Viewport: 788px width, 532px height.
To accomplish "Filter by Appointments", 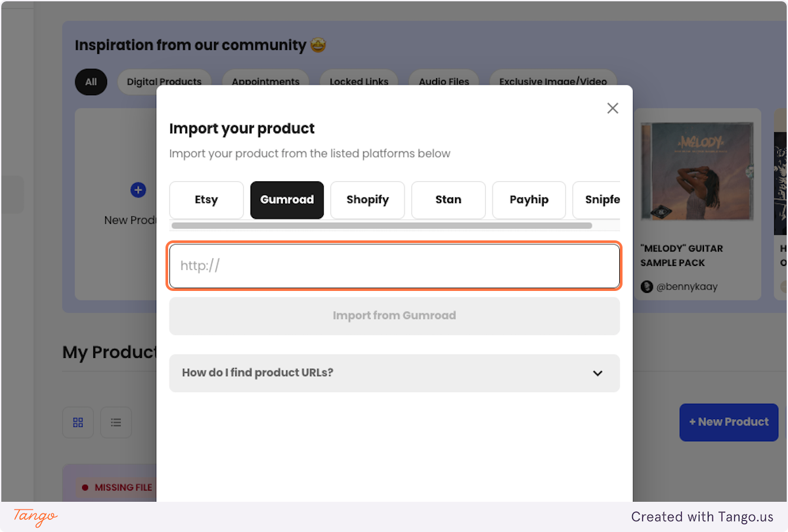I will tap(265, 82).
